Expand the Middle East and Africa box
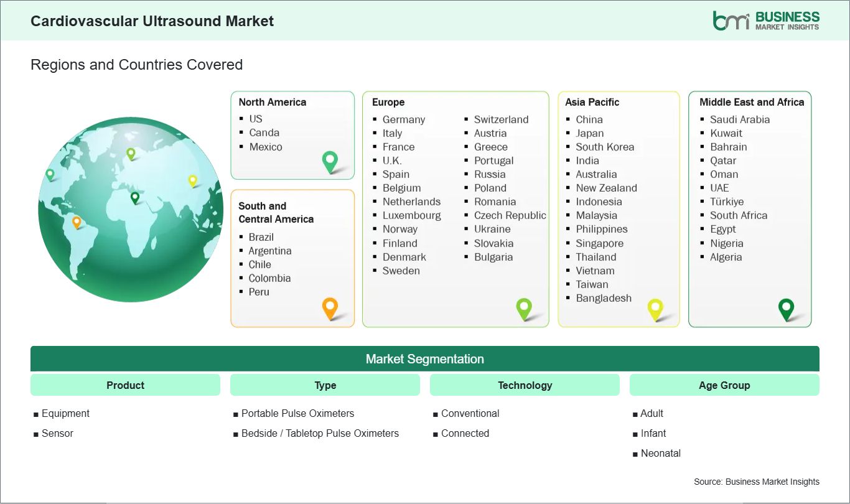 click(749, 208)
